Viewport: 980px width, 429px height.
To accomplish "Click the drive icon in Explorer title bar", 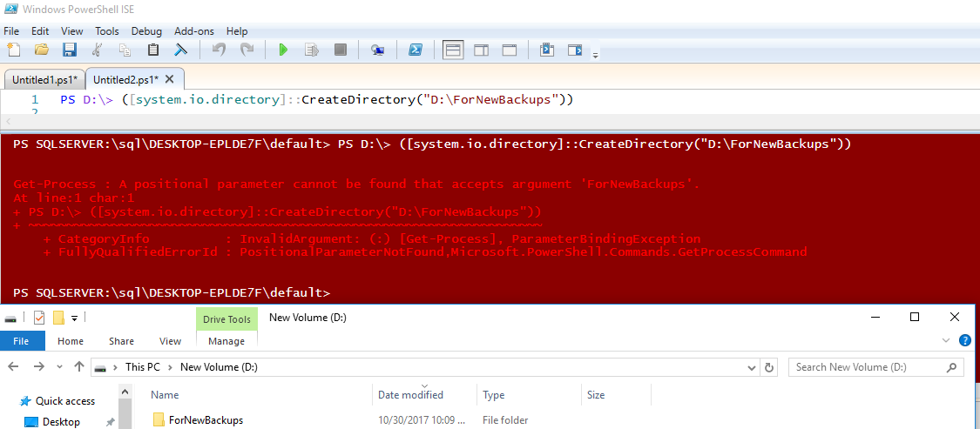I will [10, 318].
